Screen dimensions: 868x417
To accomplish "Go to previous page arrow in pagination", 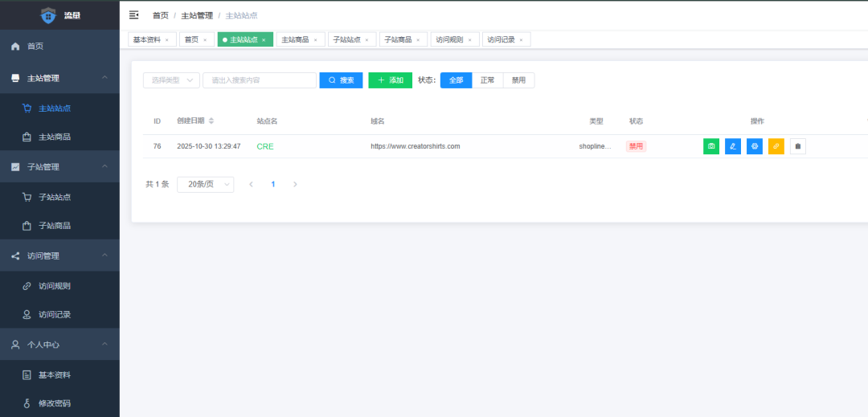I will point(252,185).
